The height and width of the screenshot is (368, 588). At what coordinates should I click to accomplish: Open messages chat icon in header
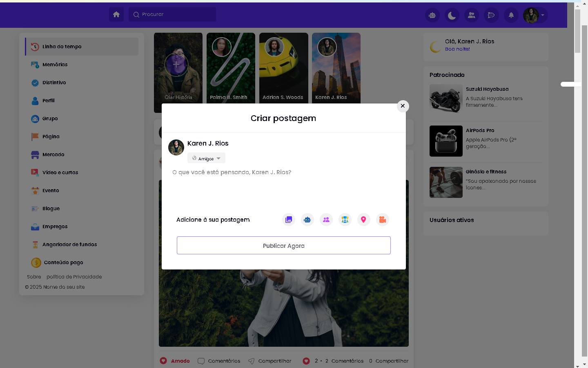491,15
